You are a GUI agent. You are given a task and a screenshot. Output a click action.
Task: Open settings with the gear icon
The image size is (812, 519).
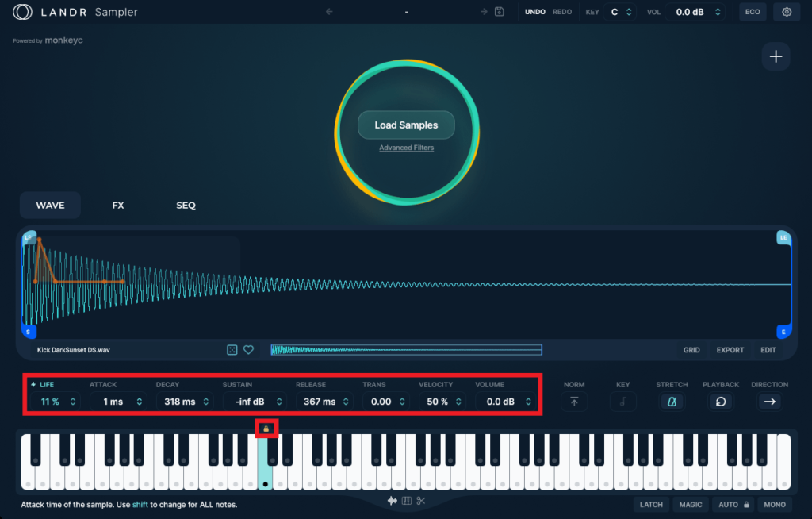(787, 12)
